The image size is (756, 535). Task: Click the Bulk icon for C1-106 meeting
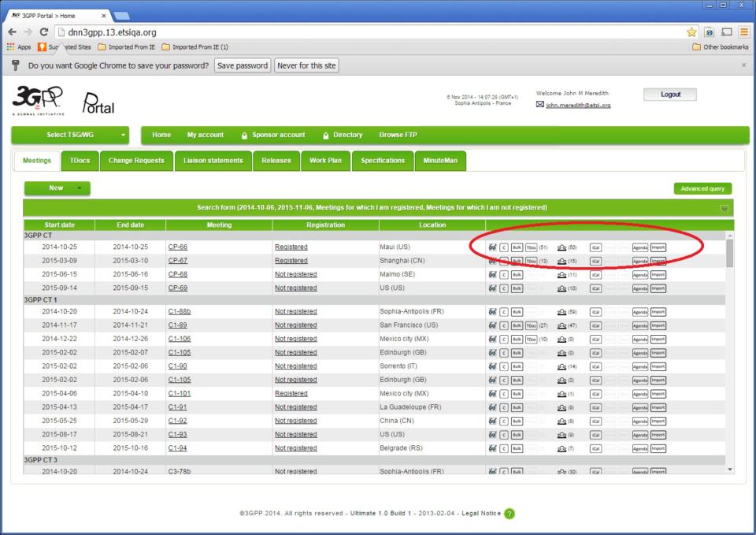pos(517,339)
